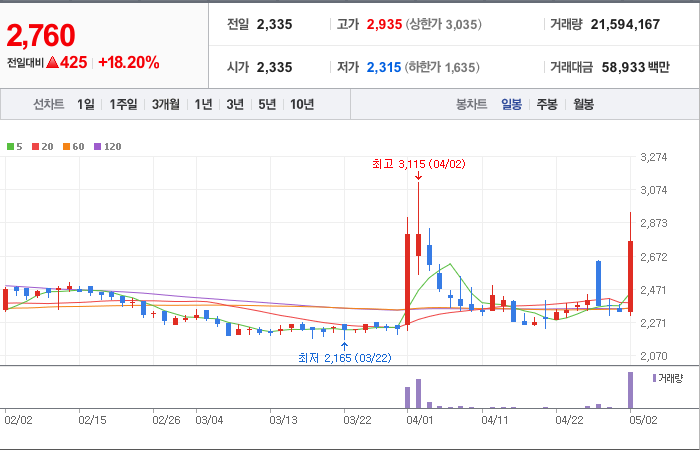The height and width of the screenshot is (450, 700).
Task: Click the 최고 3,115 (04/02) marker
Action: pos(418,164)
